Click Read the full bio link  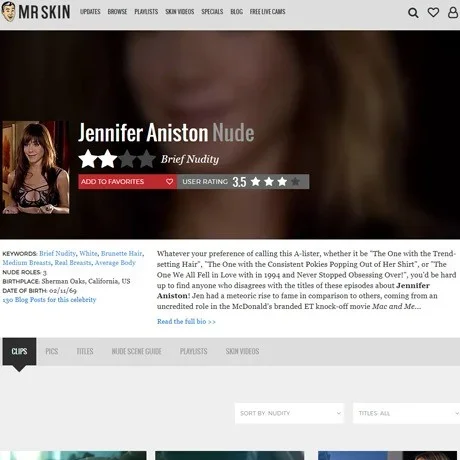[x=186, y=322]
